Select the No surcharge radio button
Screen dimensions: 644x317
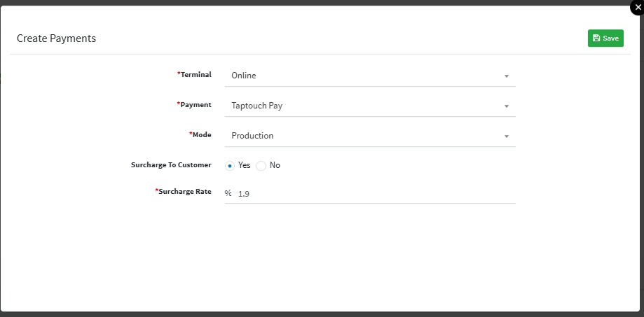[x=261, y=166]
